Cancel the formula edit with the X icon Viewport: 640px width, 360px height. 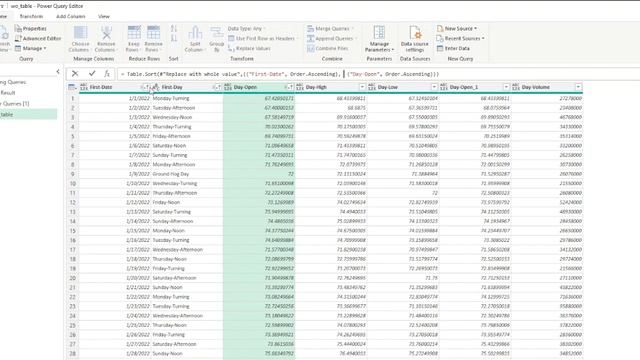click(75, 73)
